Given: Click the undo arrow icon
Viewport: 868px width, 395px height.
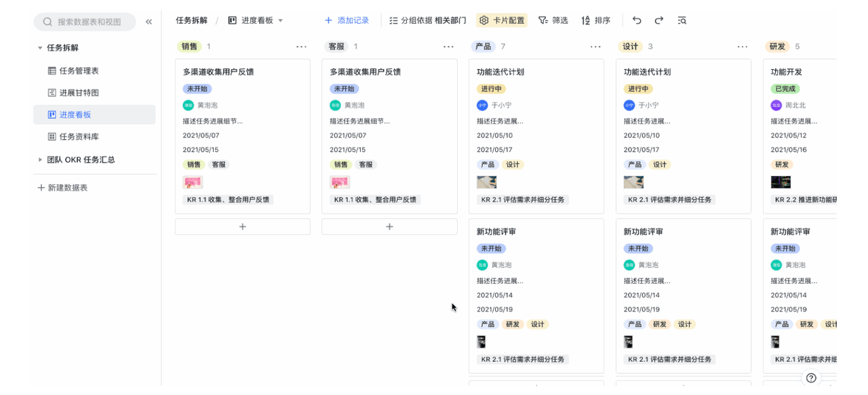Looking at the screenshot, I should (x=636, y=20).
